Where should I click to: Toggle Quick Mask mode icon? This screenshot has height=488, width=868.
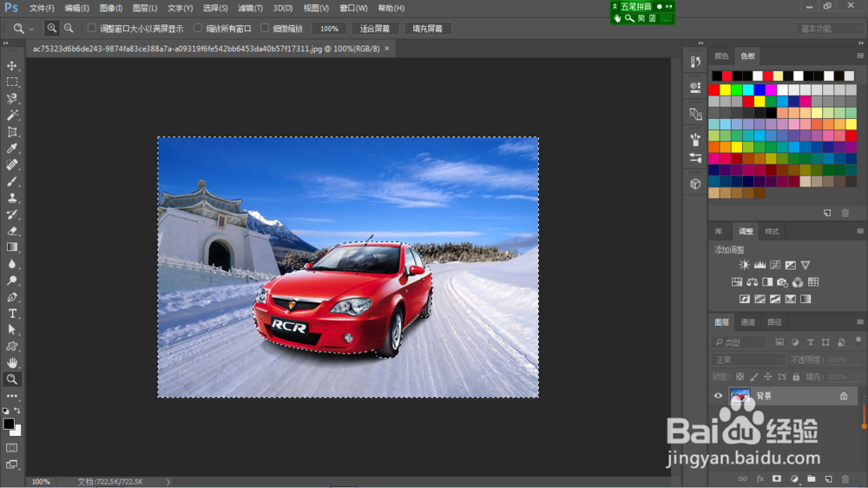pyautogui.click(x=11, y=447)
